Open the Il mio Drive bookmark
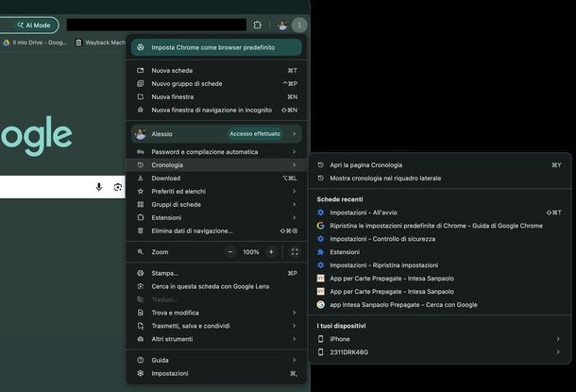Viewport: 576px width, 392px height. (x=35, y=43)
